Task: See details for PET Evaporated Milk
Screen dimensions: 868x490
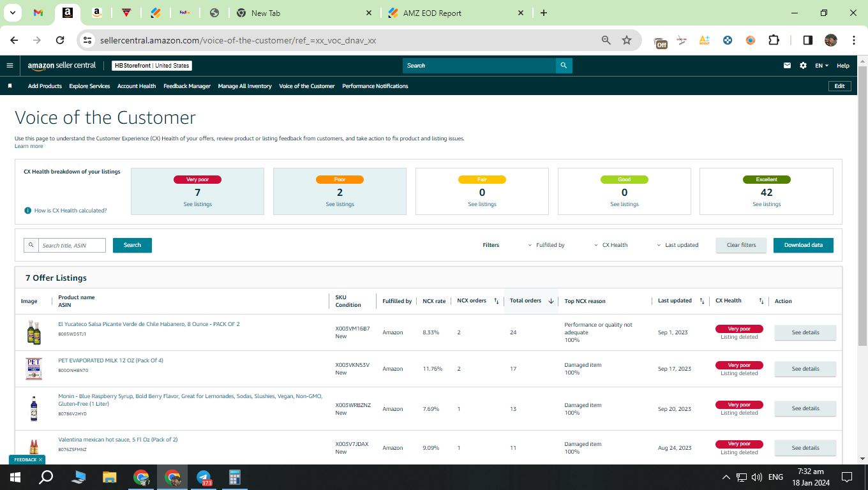Action: pyautogui.click(x=805, y=369)
